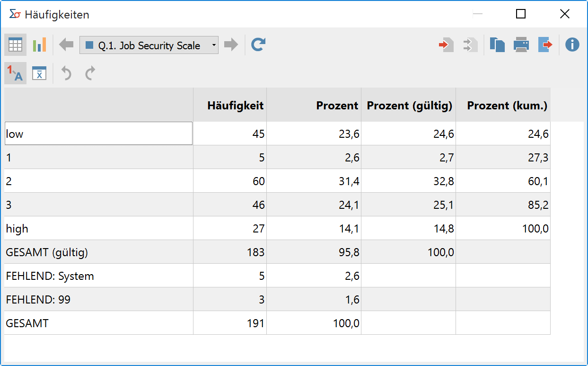Click the Prozent (gültig) column header
Viewport: 588px width, 366px height.
click(x=409, y=105)
